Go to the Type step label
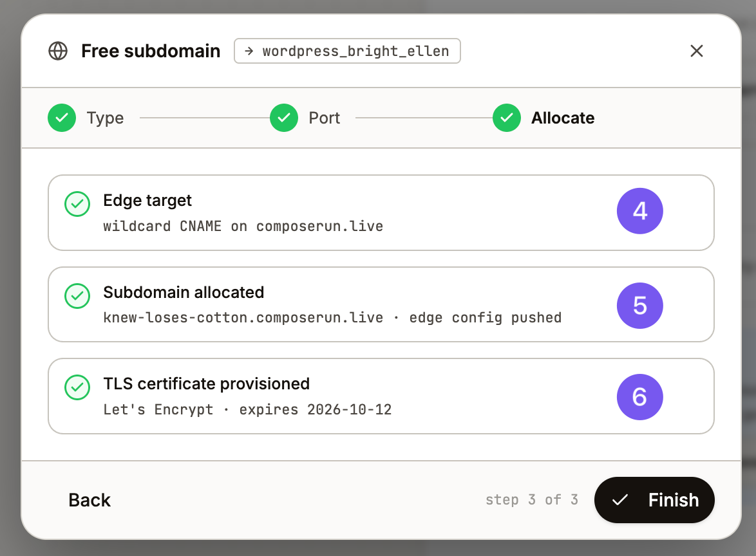This screenshot has height=556, width=756. (105, 118)
